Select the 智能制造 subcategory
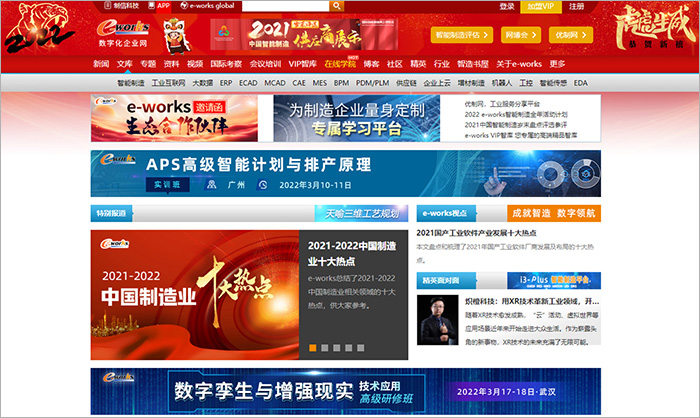Image resolution: width=700 pixels, height=418 pixels. click(131, 83)
